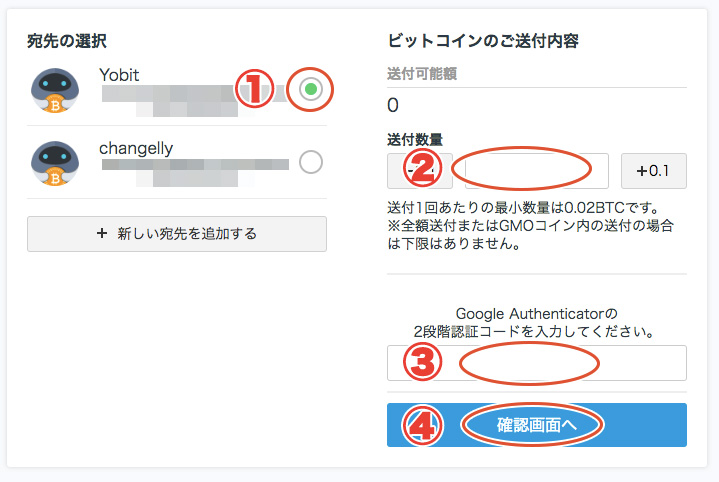Increase the amount with the +0.1 button
Viewport: 719px width, 482px height.
tap(654, 171)
